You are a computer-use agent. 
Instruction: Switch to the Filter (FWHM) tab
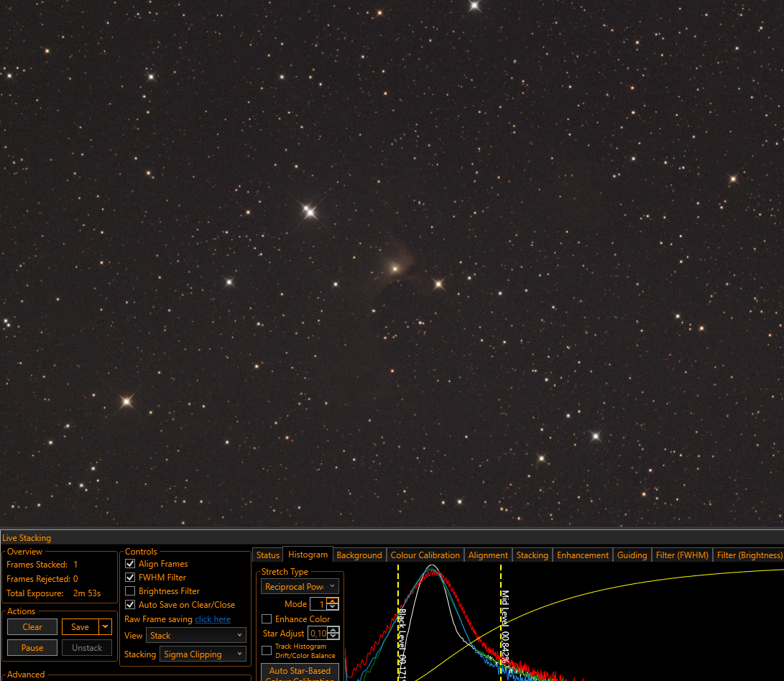[682, 555]
